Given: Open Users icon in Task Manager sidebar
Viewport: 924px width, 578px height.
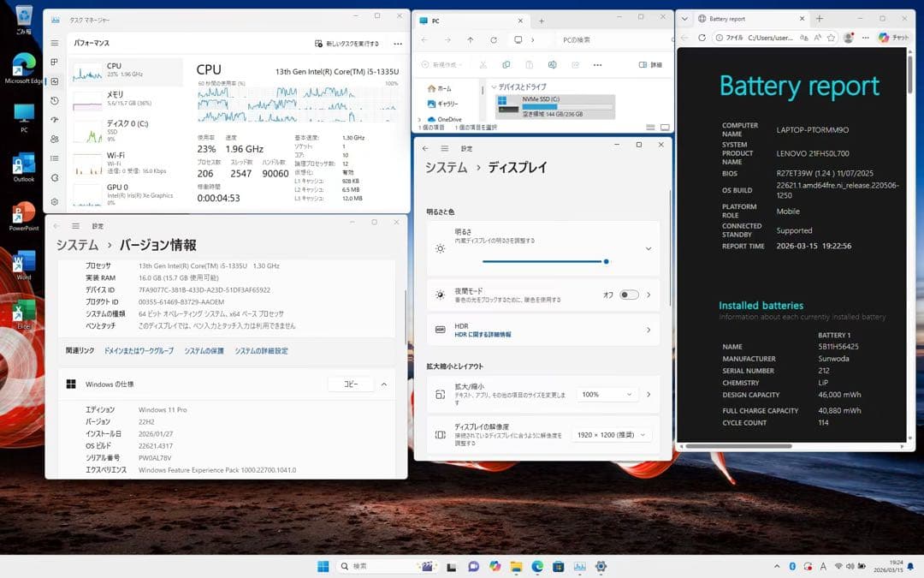Looking at the screenshot, I should 54,140.
